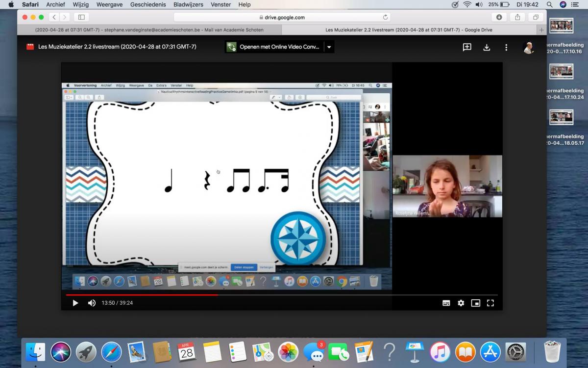
Task: Reload the page in Safari
Action: pyautogui.click(x=385, y=17)
